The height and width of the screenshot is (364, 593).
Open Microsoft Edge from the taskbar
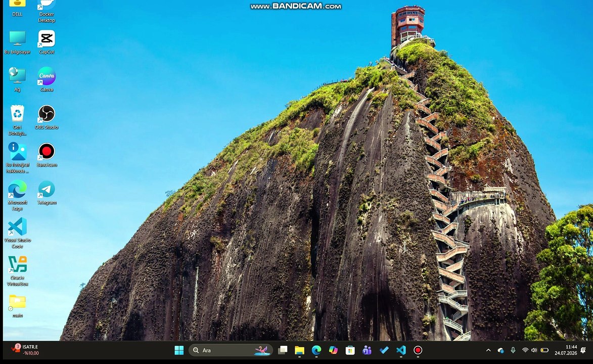(x=316, y=350)
